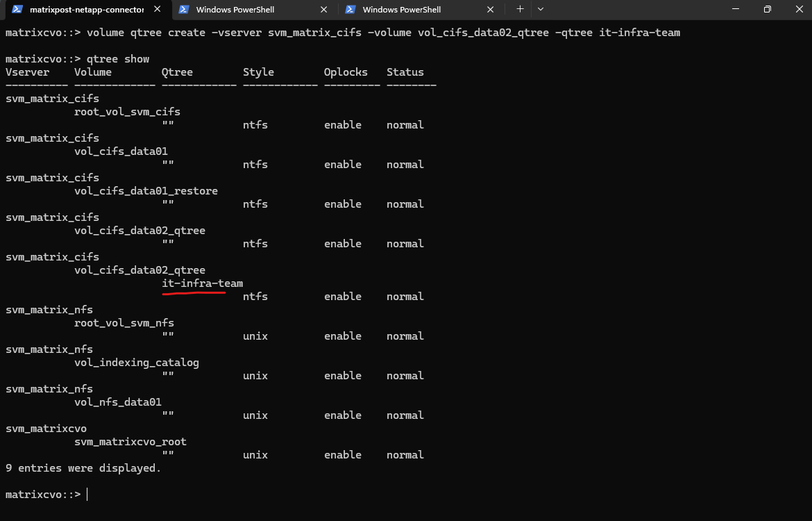Click PowerShell icon on middle PowerShell tab

[183, 10]
